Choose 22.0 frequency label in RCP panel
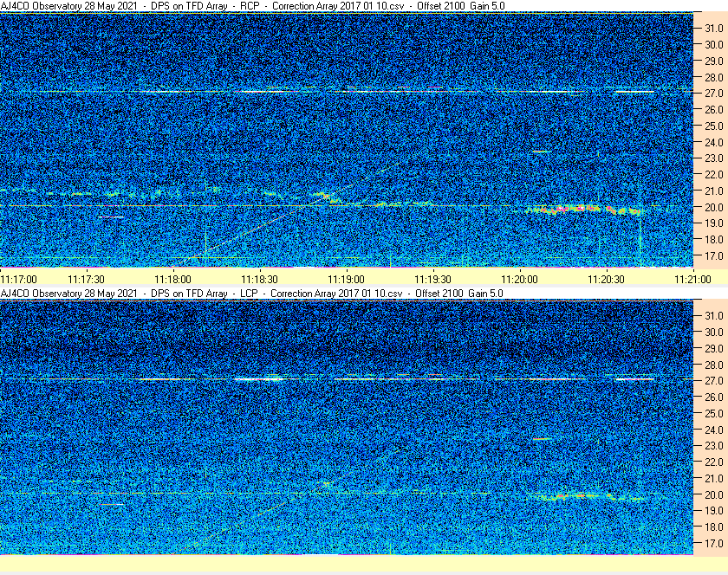 coord(714,175)
